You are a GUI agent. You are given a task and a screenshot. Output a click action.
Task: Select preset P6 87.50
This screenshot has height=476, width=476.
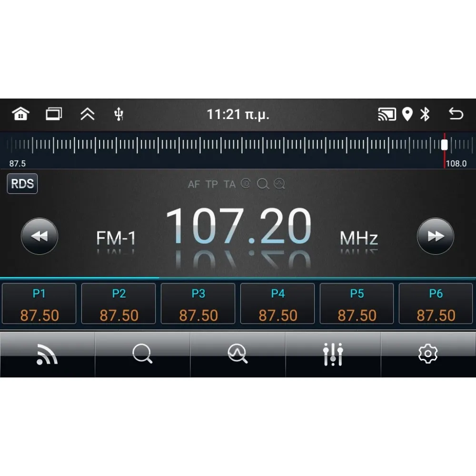coord(436,303)
